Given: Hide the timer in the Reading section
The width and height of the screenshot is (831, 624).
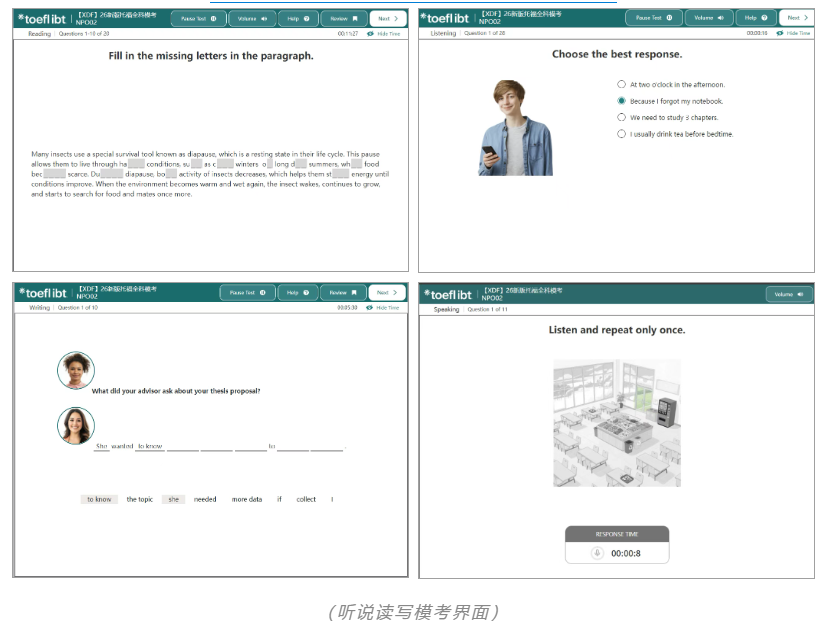Looking at the screenshot, I should tap(384, 33).
